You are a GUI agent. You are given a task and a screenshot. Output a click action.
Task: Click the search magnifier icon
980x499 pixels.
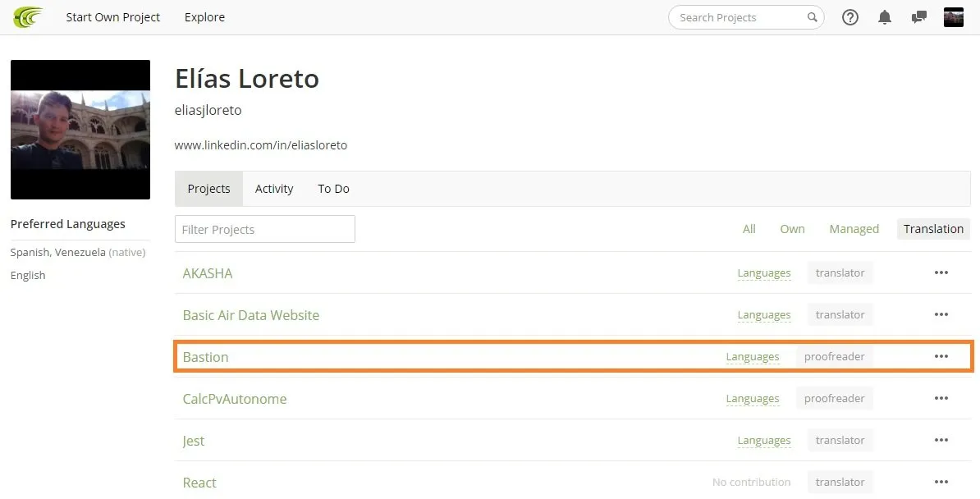click(x=812, y=17)
